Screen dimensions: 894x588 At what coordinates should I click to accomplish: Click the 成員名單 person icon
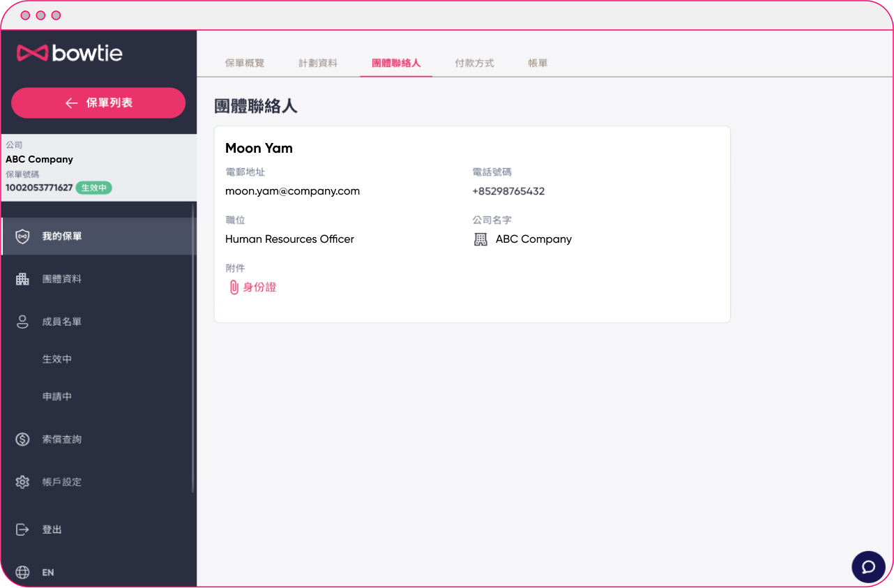[22, 322]
